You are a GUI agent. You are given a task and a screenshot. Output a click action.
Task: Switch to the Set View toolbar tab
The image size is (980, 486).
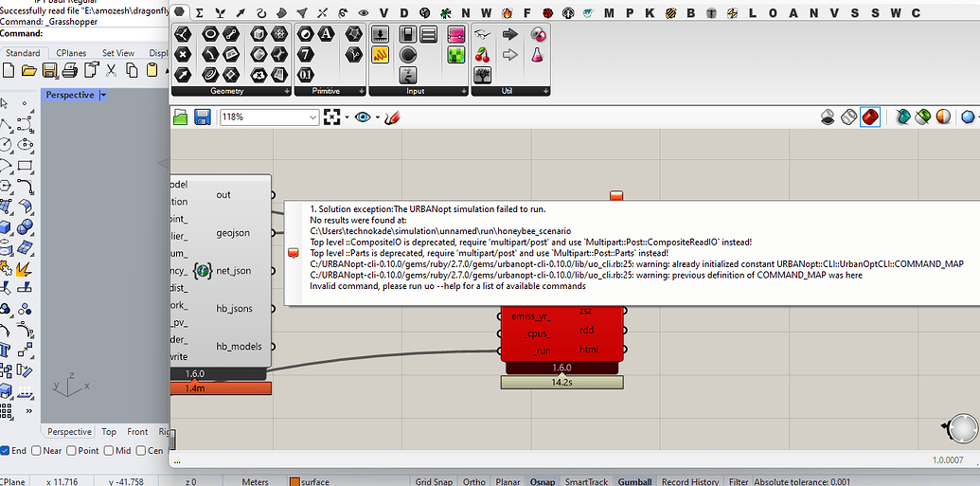pos(118,53)
